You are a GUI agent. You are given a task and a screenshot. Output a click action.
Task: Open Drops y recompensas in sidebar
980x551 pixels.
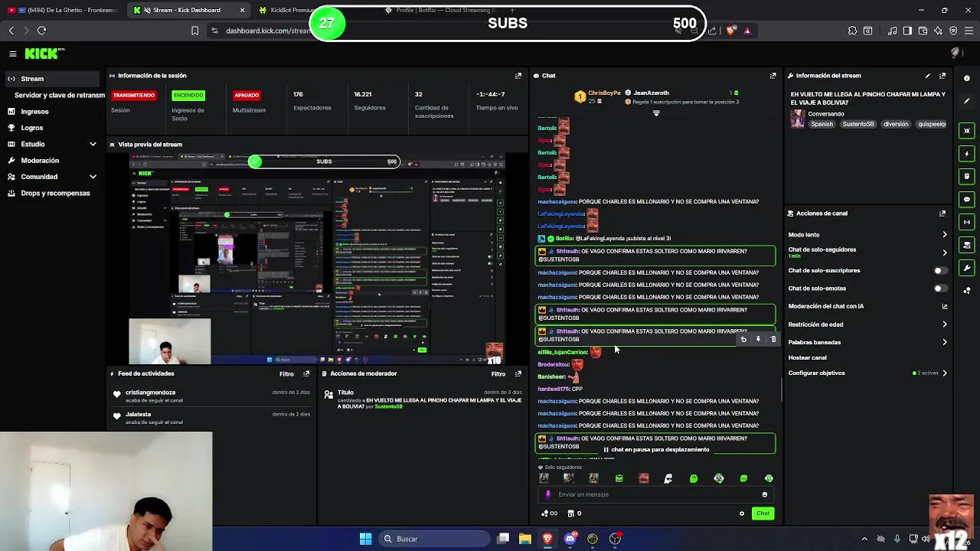tap(51, 193)
